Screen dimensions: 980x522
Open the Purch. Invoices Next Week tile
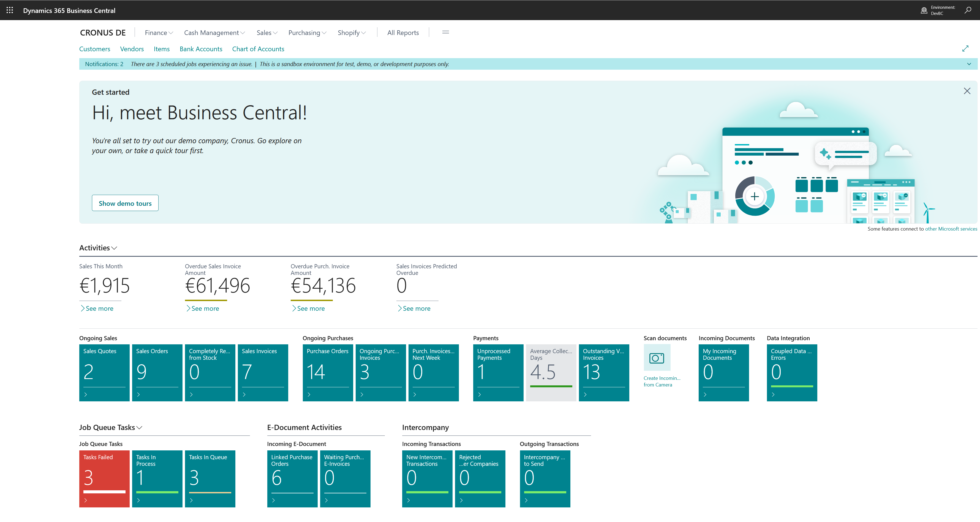pyautogui.click(x=434, y=373)
